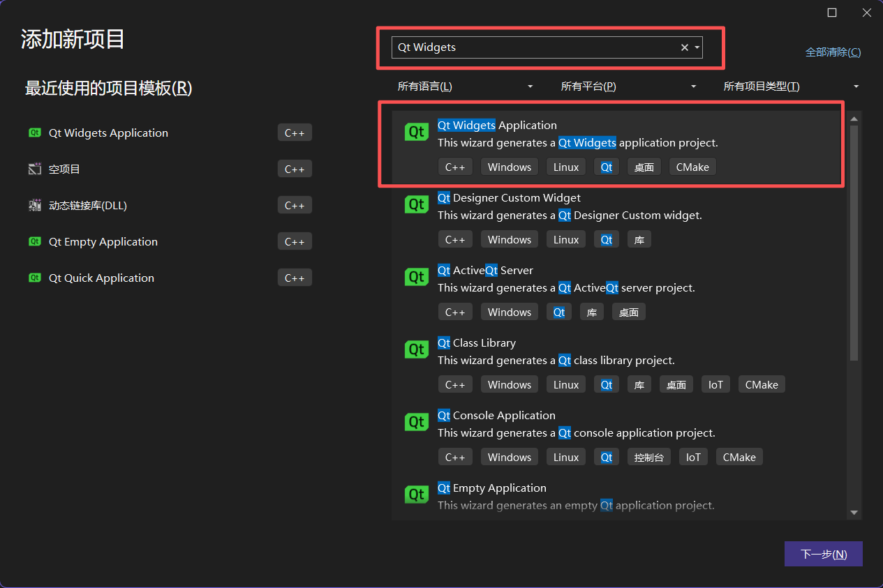Select recent template 空项目
The width and height of the screenshot is (883, 588).
(170, 169)
